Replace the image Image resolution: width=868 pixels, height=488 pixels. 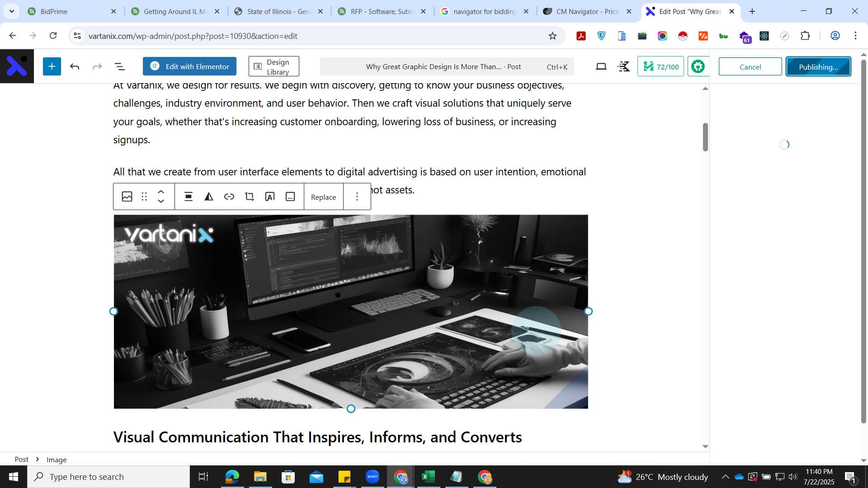(323, 197)
